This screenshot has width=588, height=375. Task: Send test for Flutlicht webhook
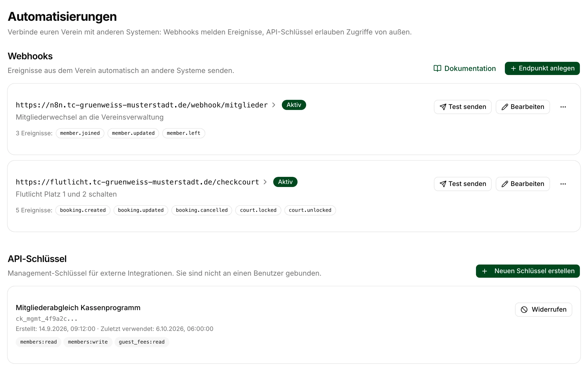[x=463, y=184]
